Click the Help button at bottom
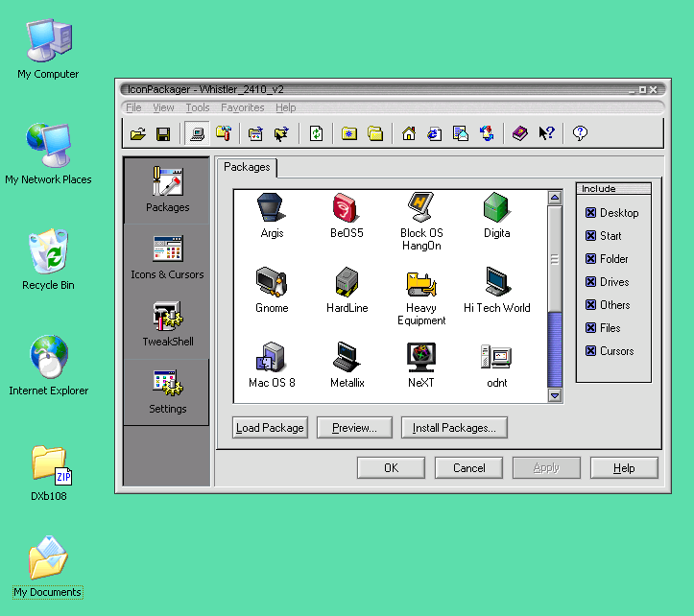The width and height of the screenshot is (694, 616). click(624, 467)
